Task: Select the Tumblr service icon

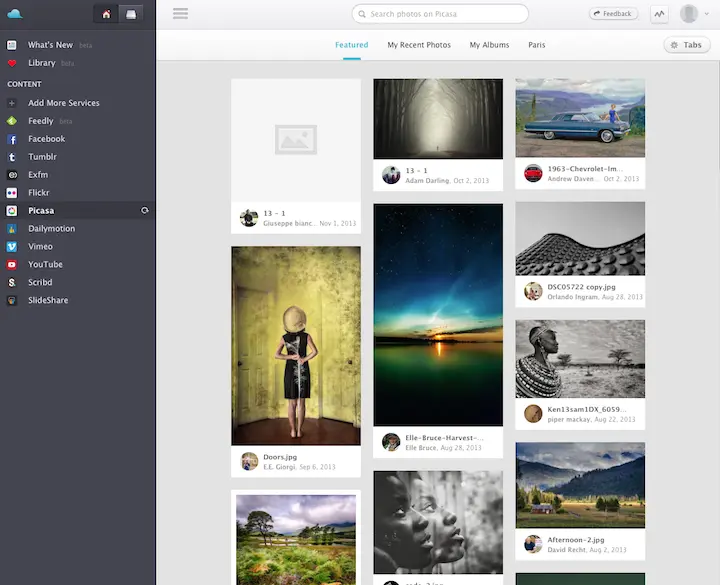Action: 12,157
